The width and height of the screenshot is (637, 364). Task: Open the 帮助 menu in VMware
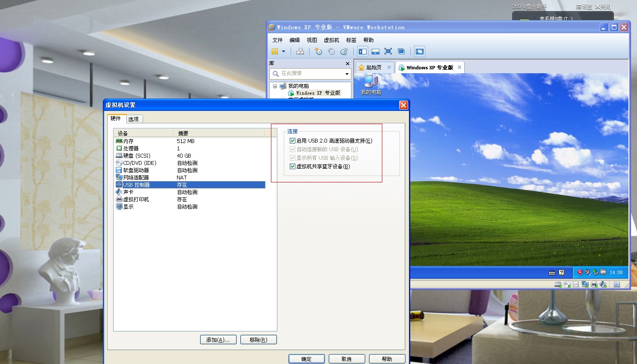[369, 40]
